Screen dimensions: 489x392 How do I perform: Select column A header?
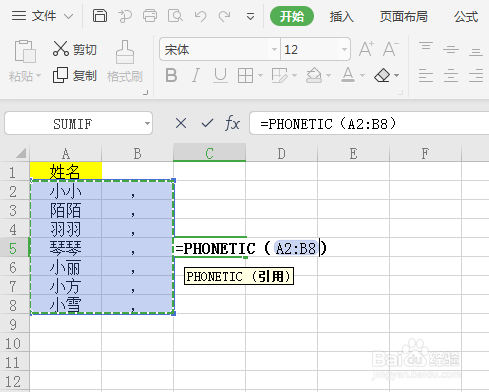pos(66,153)
